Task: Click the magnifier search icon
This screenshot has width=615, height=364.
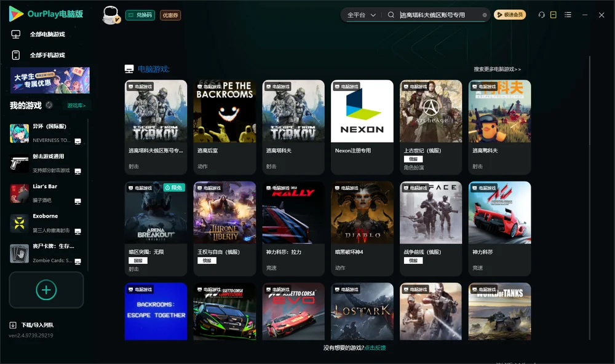Action: pyautogui.click(x=391, y=15)
